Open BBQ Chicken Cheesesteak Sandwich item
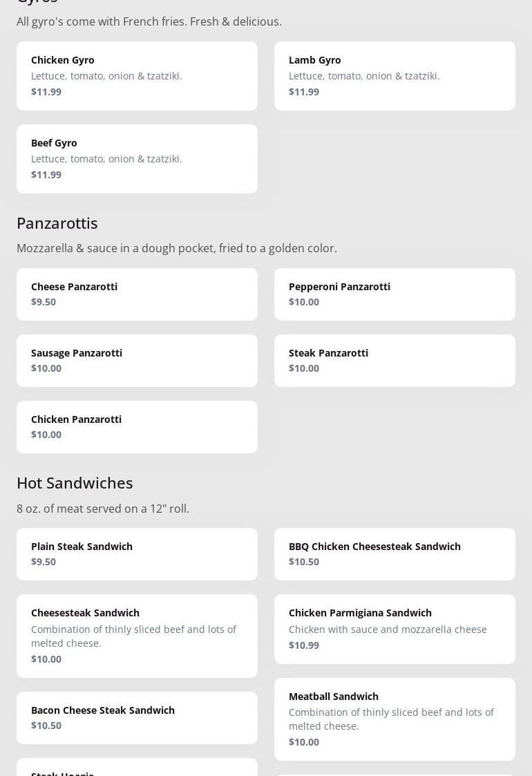This screenshot has height=776, width=532. click(x=395, y=553)
